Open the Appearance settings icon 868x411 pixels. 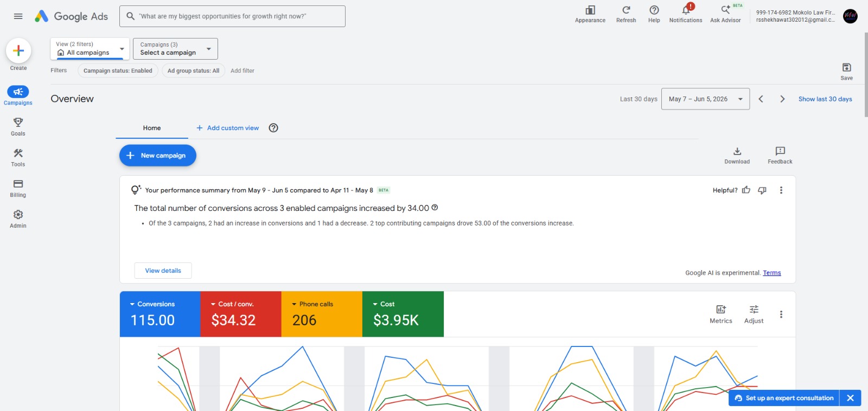pyautogui.click(x=590, y=15)
